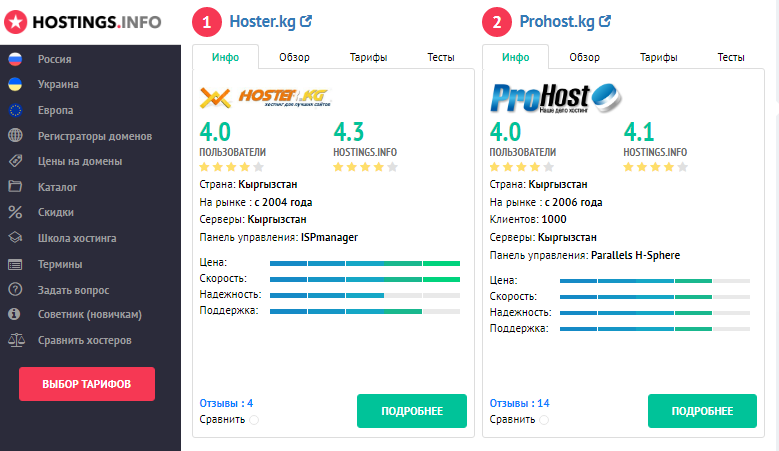Viewport: 779px width, 451px height.
Task: Switch to Обзор tab in Prohost.kg card
Action: coord(584,57)
